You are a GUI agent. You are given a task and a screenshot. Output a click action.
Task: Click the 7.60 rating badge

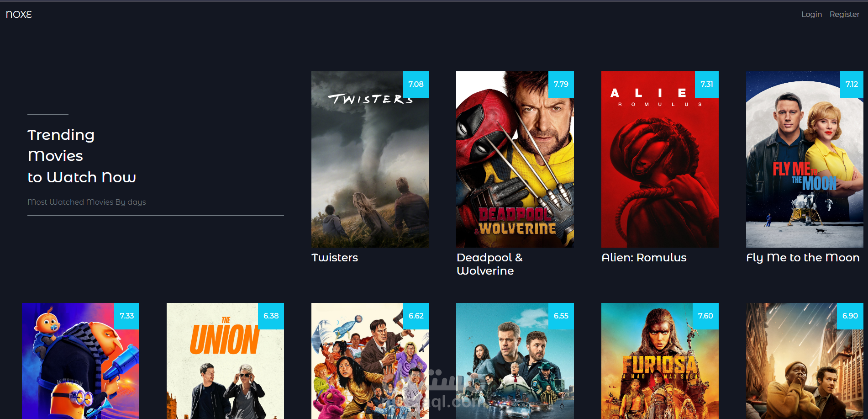pyautogui.click(x=705, y=316)
